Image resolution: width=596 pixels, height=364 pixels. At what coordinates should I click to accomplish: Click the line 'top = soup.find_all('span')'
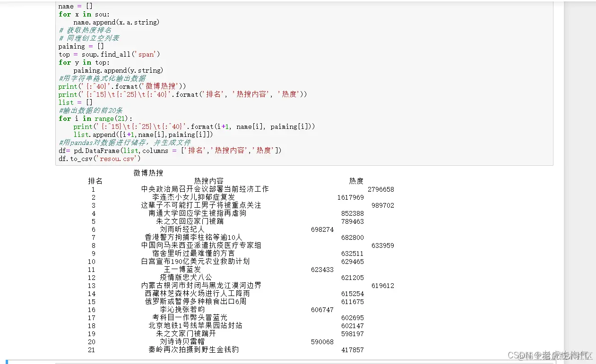(x=109, y=54)
